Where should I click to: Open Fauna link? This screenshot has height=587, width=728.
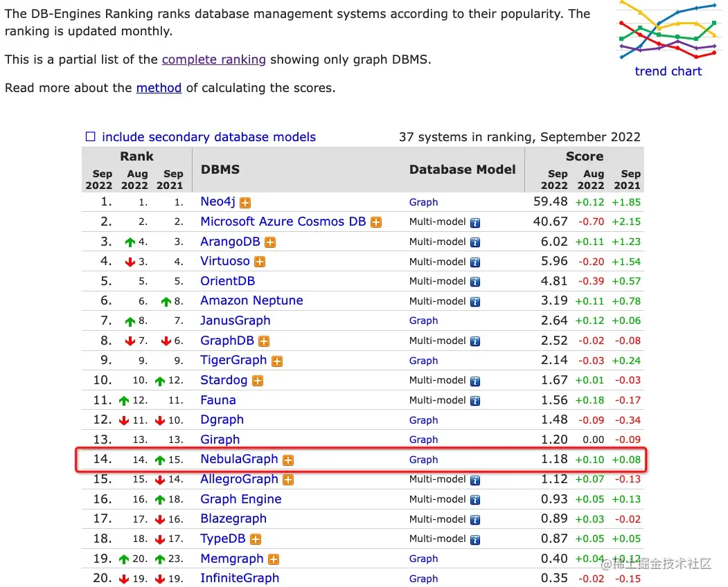click(x=217, y=400)
